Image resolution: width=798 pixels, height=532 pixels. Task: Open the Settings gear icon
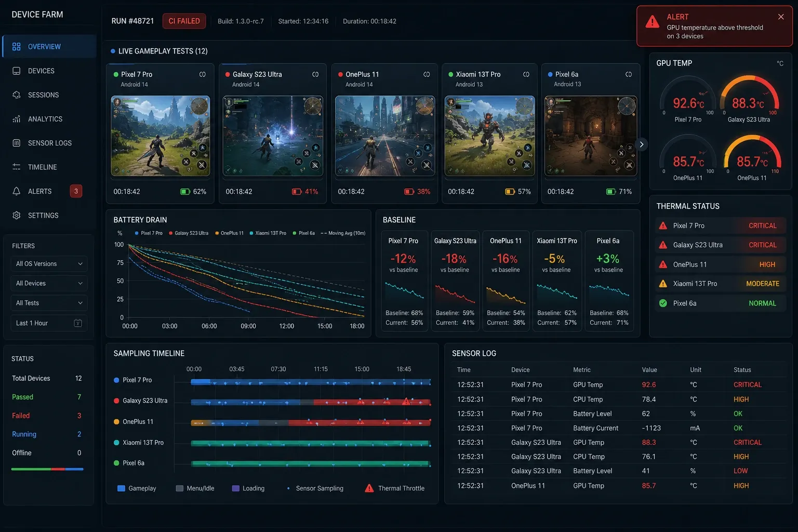(x=16, y=215)
